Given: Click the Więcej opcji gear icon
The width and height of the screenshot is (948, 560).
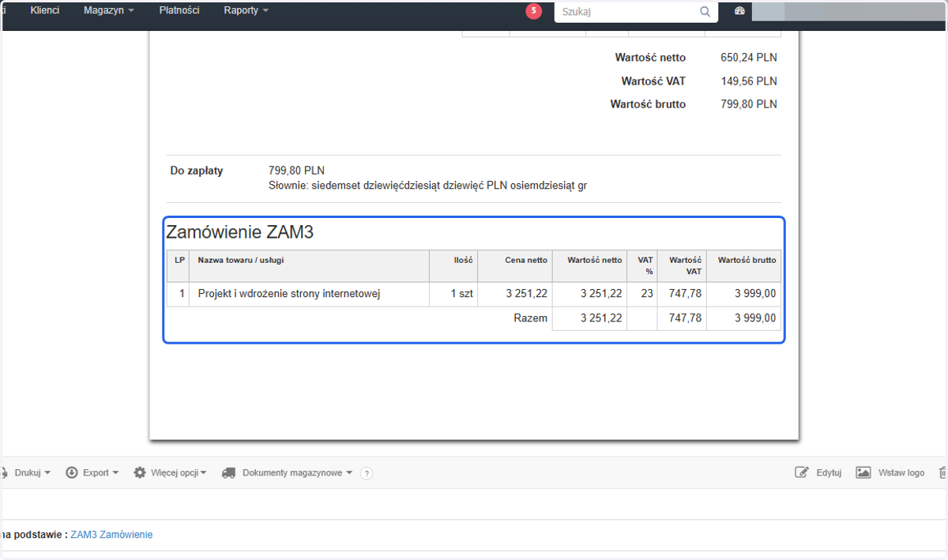Looking at the screenshot, I should click(140, 472).
